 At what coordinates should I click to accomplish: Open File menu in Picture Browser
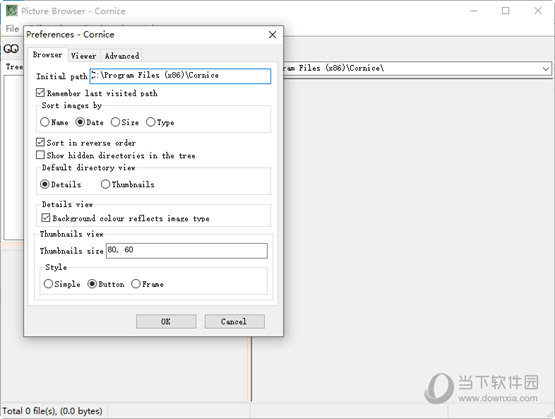12,29
